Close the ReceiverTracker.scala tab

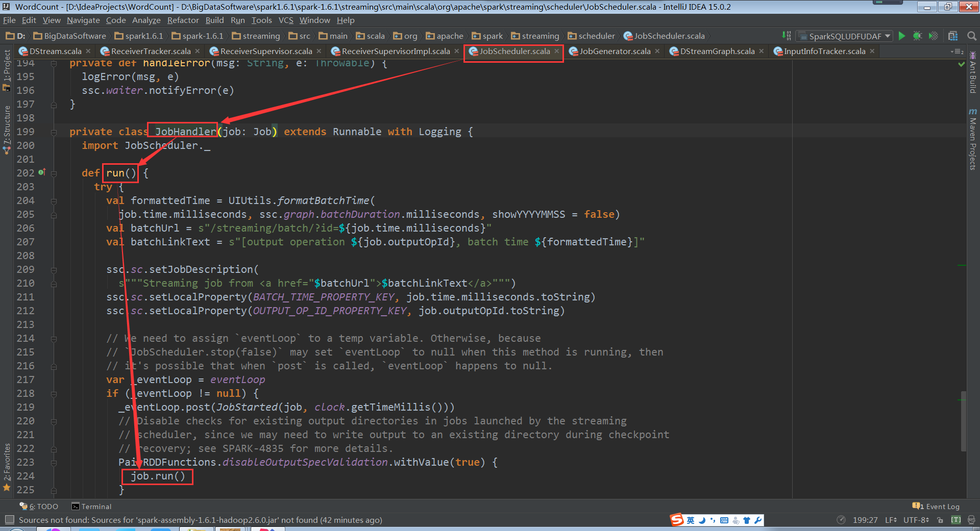pos(198,51)
